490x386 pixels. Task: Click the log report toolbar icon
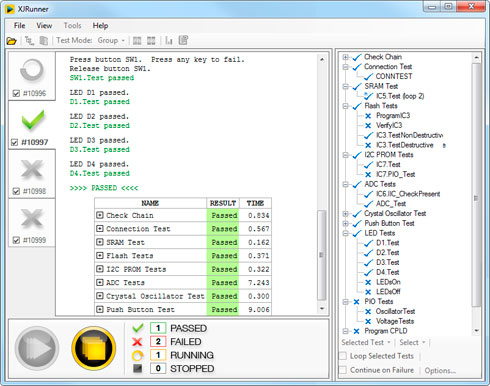coord(183,40)
